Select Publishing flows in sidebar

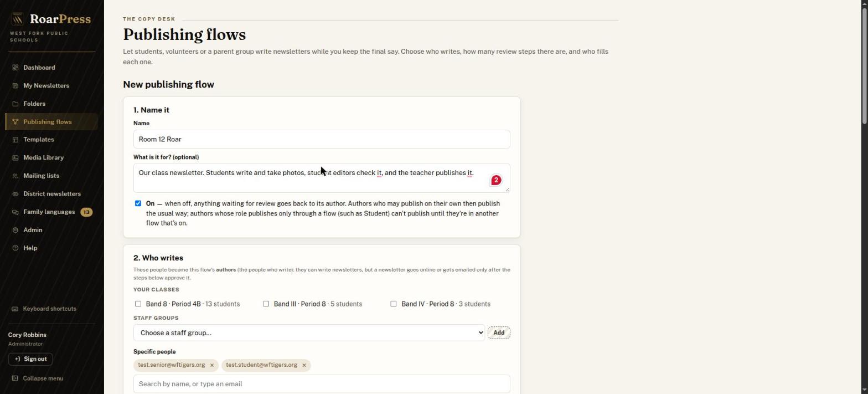pos(52,122)
